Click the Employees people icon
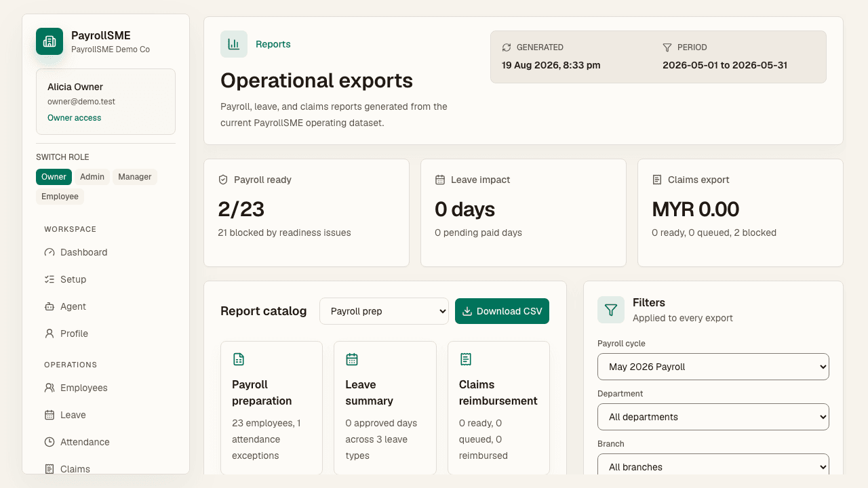 (x=50, y=388)
